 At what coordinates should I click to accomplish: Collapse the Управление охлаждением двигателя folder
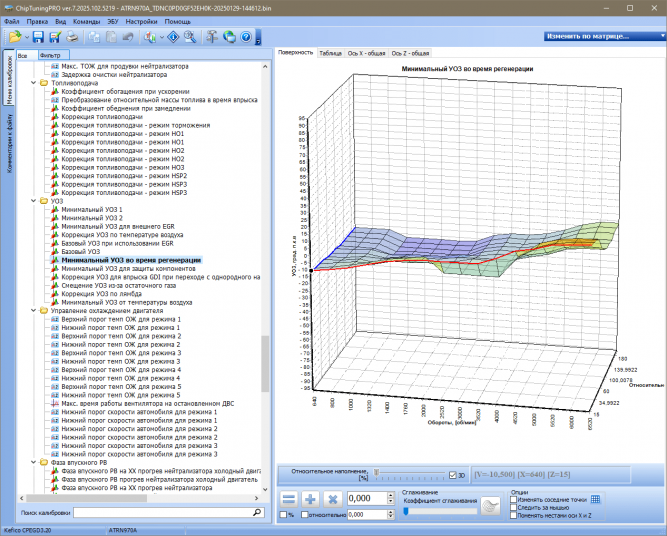pyautogui.click(x=34, y=311)
